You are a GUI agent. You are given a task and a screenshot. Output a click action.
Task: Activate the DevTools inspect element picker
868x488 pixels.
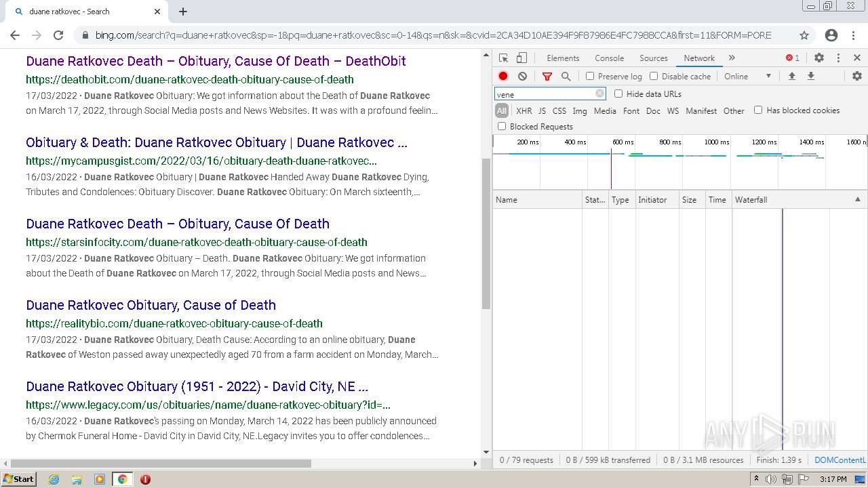pos(503,58)
